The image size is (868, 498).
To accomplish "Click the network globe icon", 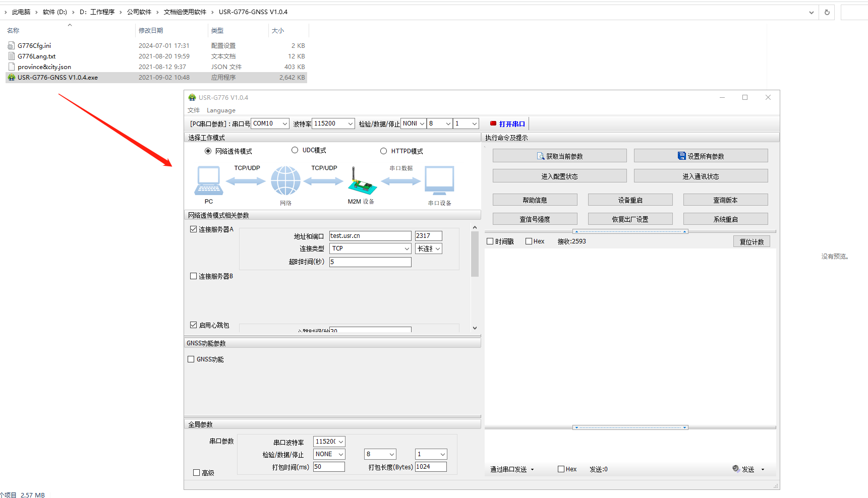I will 285,181.
